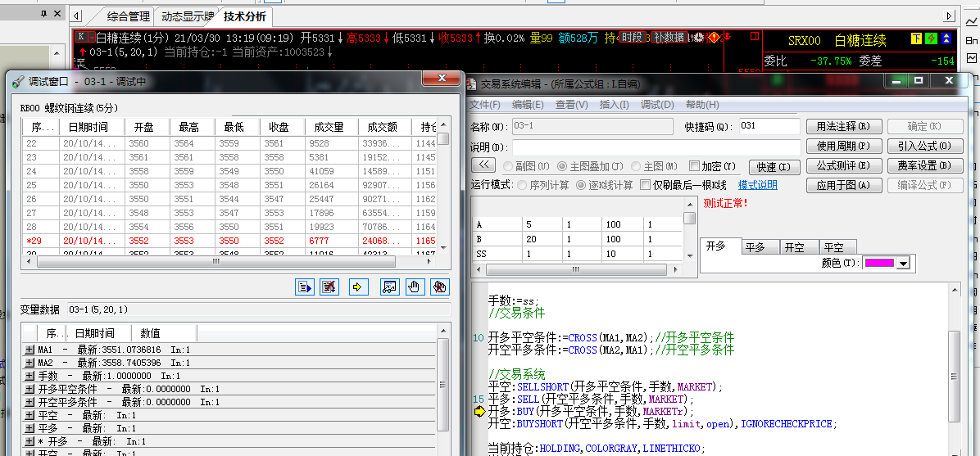The width and height of the screenshot is (980, 456).
Task: Enable 仅刷最后一根K线 checkbox
Action: (x=645, y=185)
